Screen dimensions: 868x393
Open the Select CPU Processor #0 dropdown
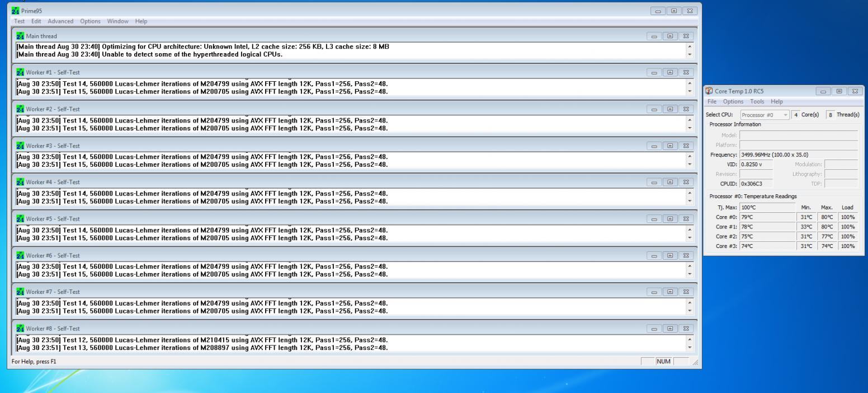[765, 115]
